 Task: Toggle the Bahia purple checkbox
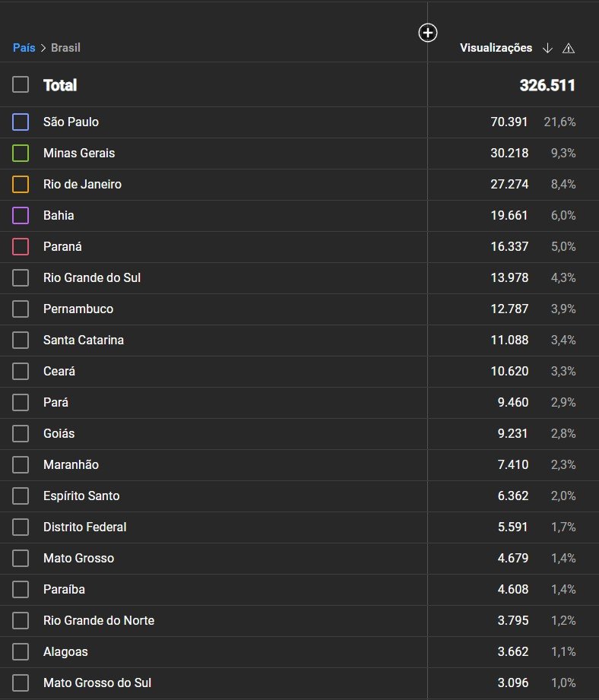point(21,215)
